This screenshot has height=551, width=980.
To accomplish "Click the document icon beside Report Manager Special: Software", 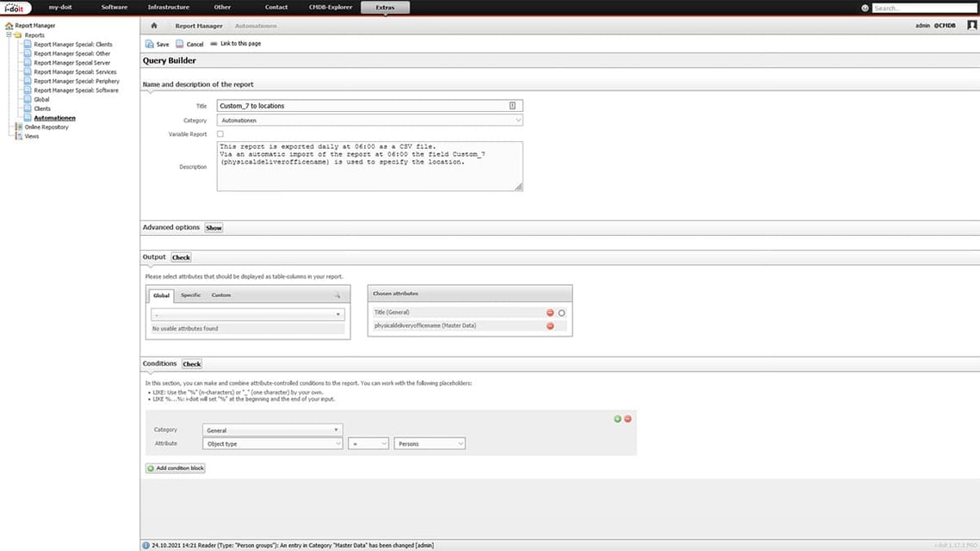I will (x=28, y=90).
